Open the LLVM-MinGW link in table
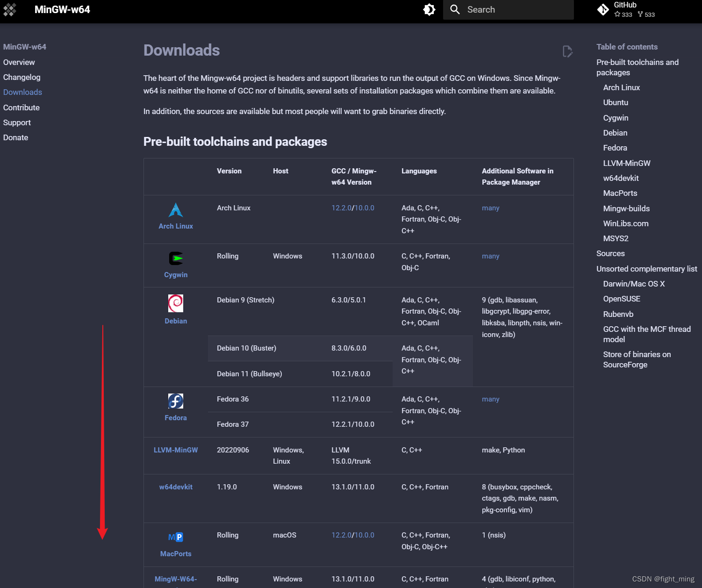This screenshot has width=702, height=588. click(x=176, y=450)
